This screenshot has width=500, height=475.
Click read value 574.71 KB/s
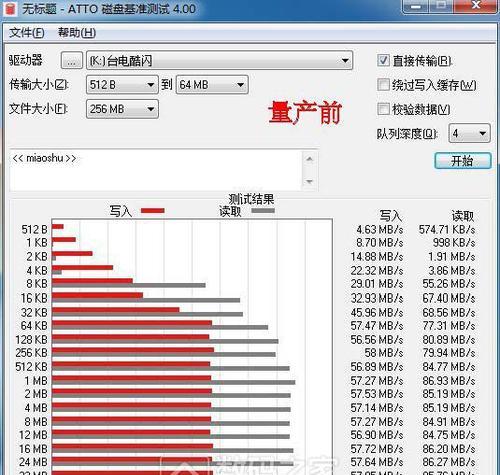[447, 230]
